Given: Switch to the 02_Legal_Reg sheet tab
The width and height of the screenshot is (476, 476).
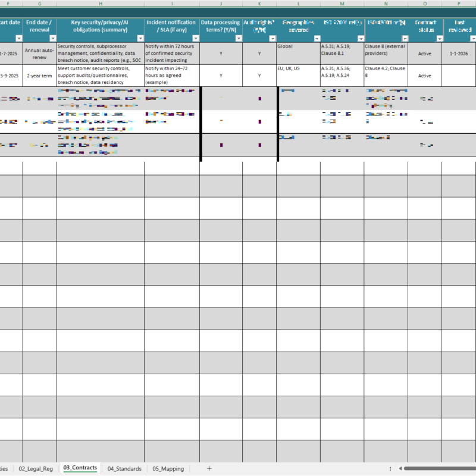Looking at the screenshot, I should [36, 468].
